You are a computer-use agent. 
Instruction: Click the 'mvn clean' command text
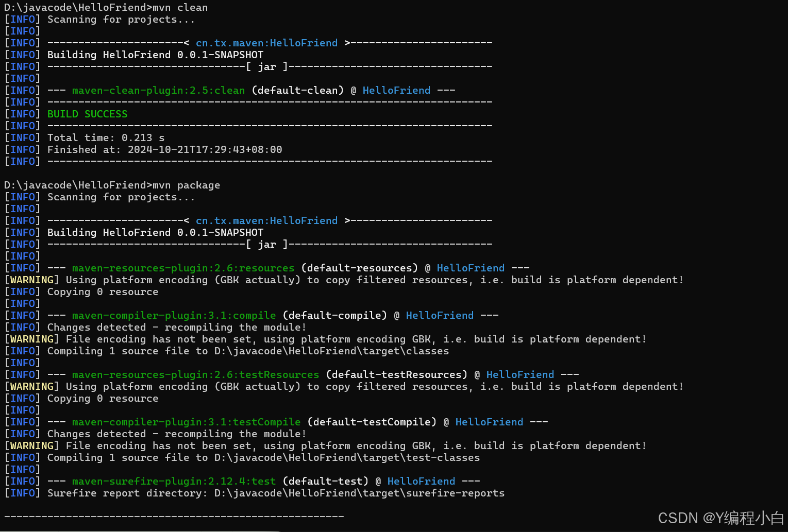(180, 8)
